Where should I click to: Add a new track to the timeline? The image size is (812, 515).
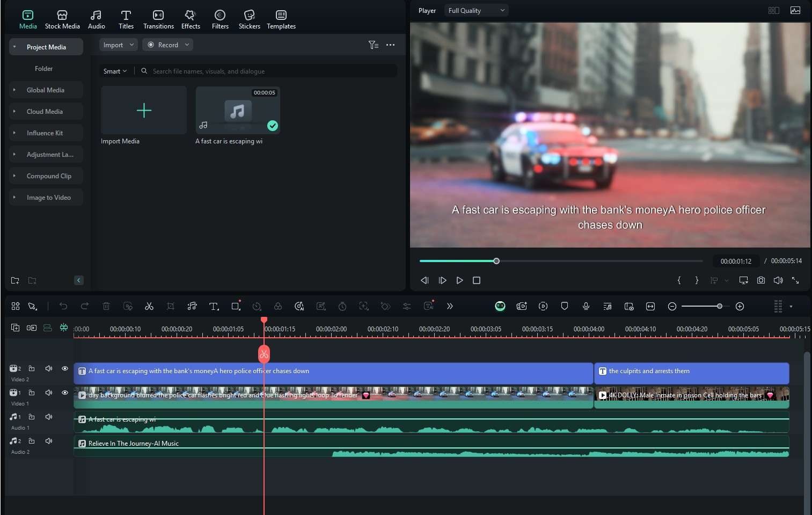(x=16, y=328)
